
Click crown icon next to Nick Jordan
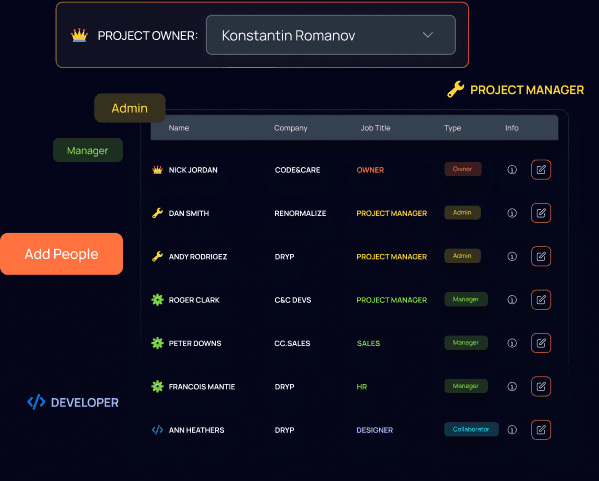point(157,170)
